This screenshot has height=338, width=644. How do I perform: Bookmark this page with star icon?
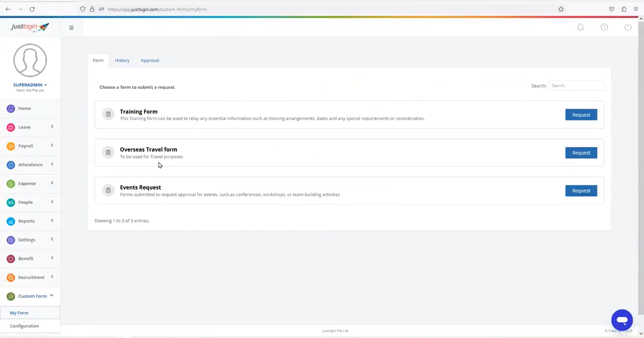tap(561, 9)
